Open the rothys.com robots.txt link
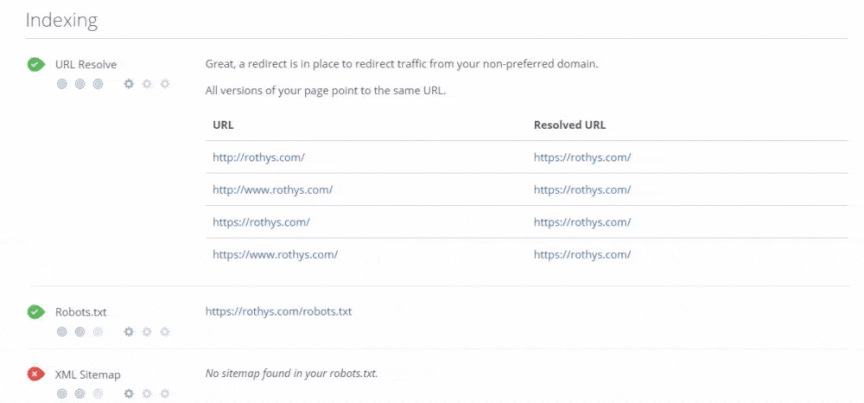This screenshot has width=864, height=403. pos(278,311)
